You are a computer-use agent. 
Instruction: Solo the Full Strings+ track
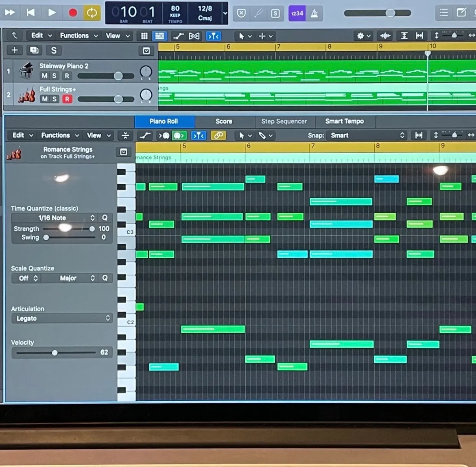55,99
